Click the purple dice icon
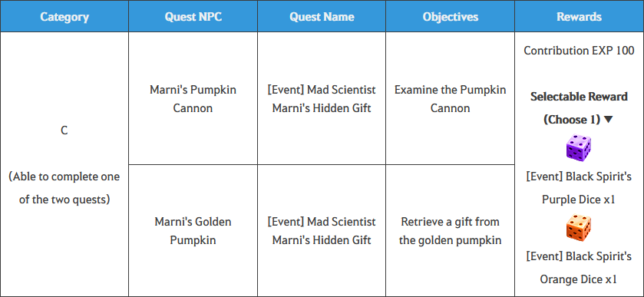 579,148
